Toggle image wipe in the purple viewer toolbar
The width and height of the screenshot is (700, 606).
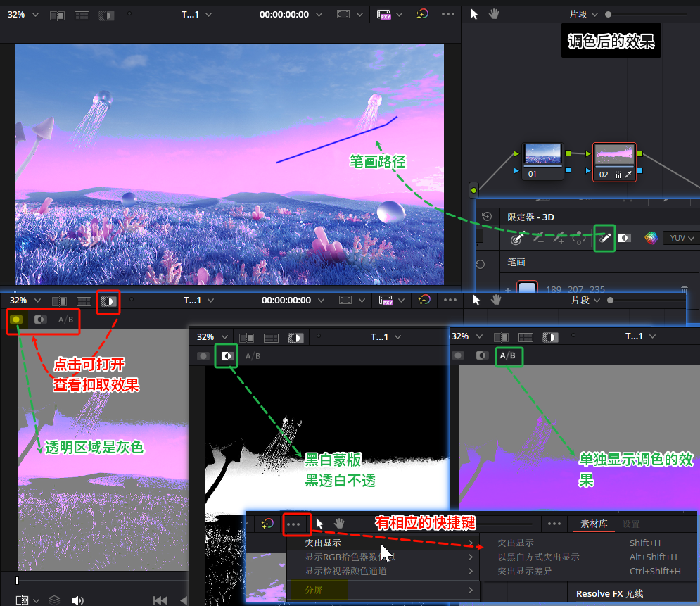click(501, 337)
